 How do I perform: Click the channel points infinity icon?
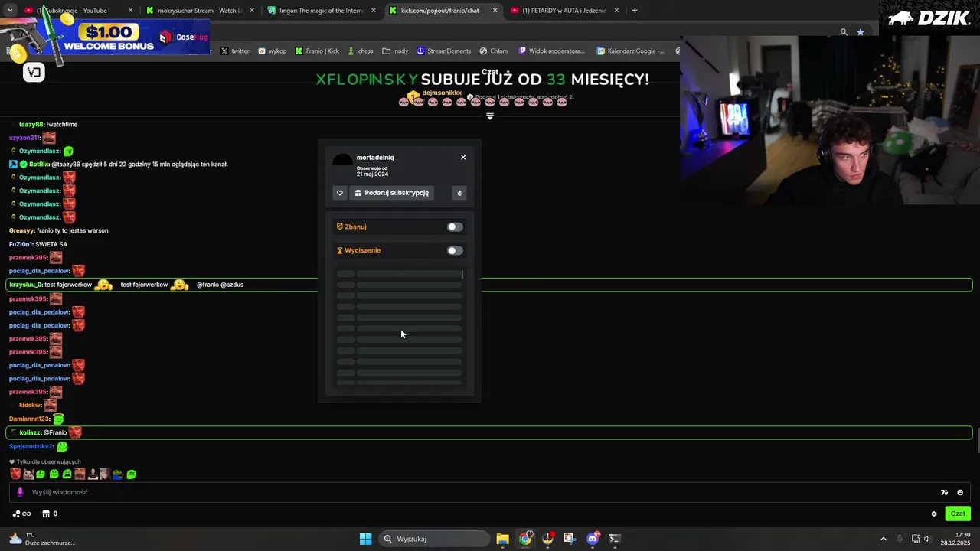[x=21, y=514]
